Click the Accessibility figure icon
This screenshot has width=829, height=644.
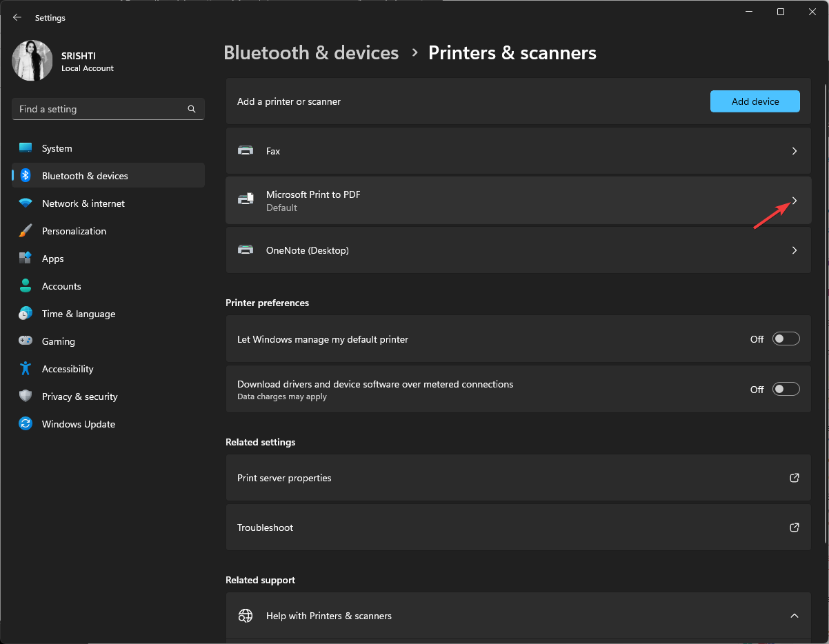(26, 369)
